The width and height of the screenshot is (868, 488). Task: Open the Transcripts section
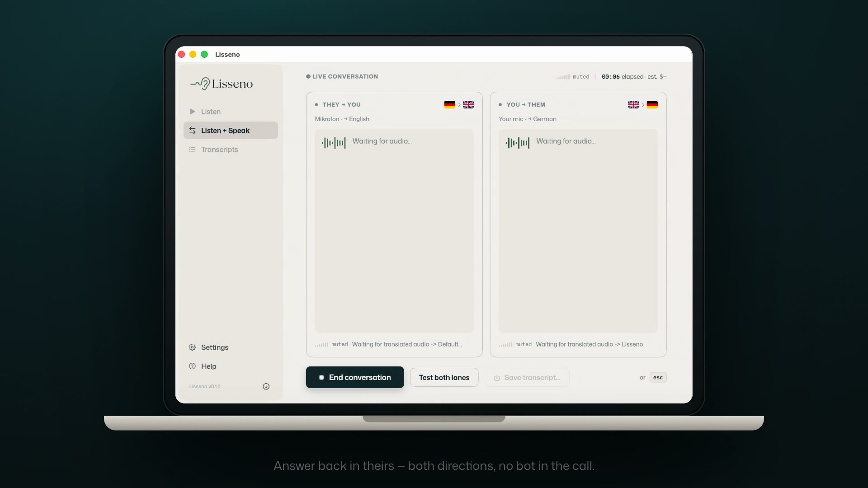(231, 150)
